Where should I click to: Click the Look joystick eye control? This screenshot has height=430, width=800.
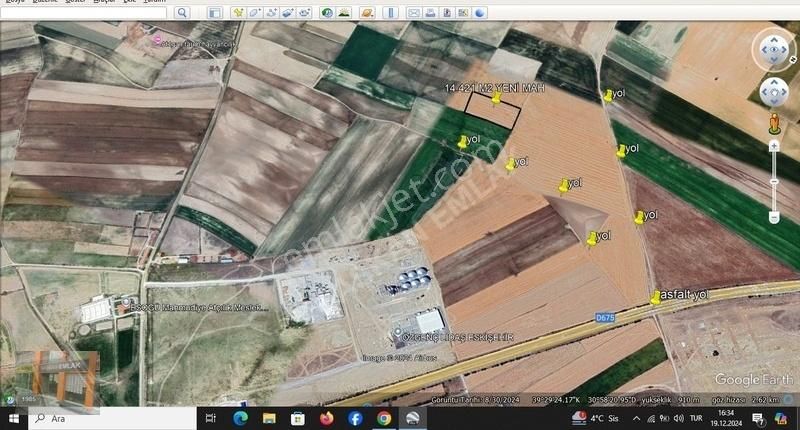point(774,49)
